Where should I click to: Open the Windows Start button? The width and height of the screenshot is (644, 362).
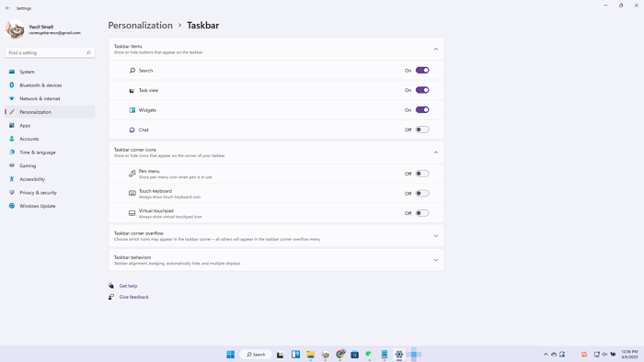point(230,355)
